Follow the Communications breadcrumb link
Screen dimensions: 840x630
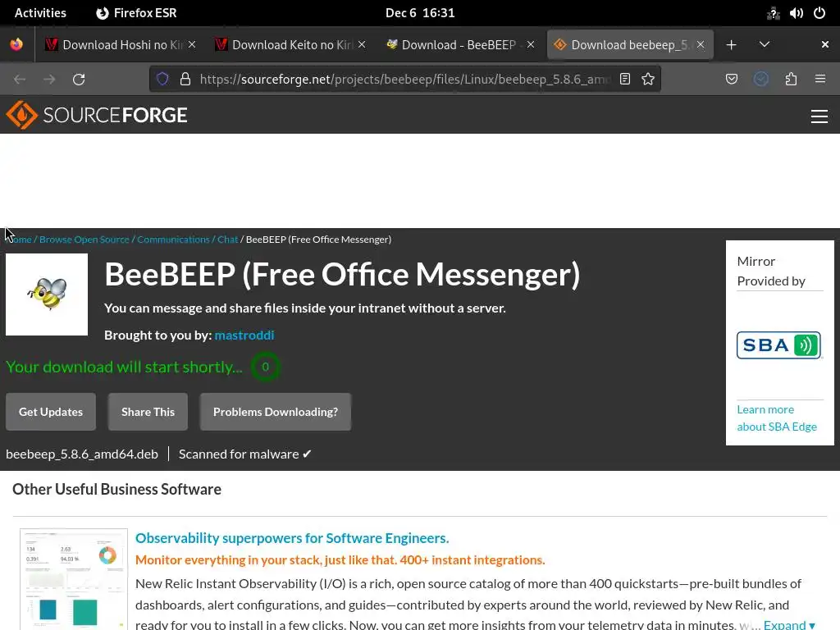click(x=173, y=240)
